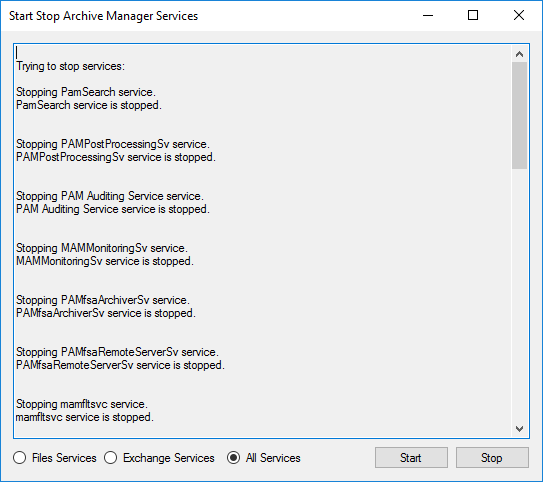Close the Archive Manager Services window
This screenshot has width=543, height=482.
[519, 16]
